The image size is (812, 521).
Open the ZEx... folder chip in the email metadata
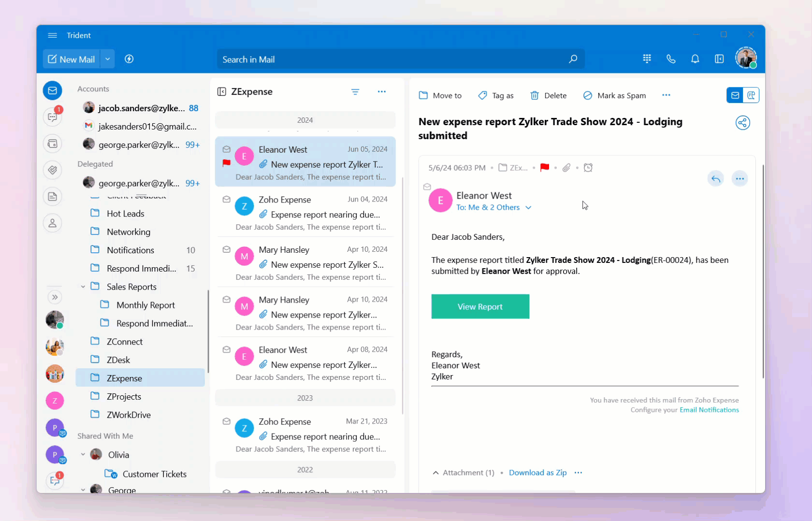(x=513, y=168)
